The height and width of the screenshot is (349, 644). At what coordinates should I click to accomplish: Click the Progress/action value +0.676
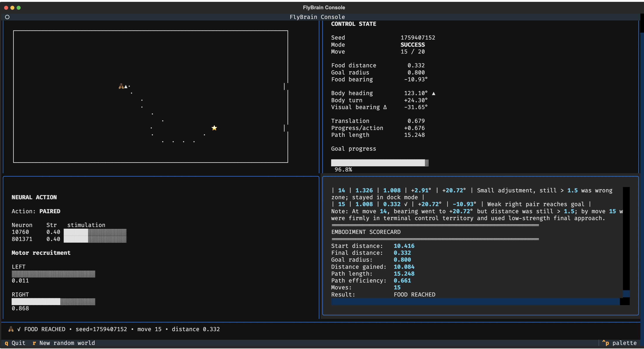[x=414, y=128]
